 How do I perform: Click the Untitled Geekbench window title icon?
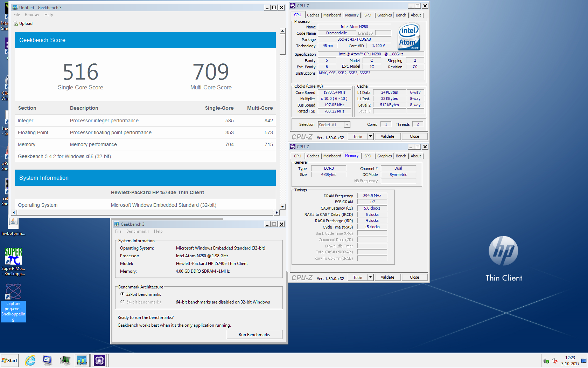15,7
